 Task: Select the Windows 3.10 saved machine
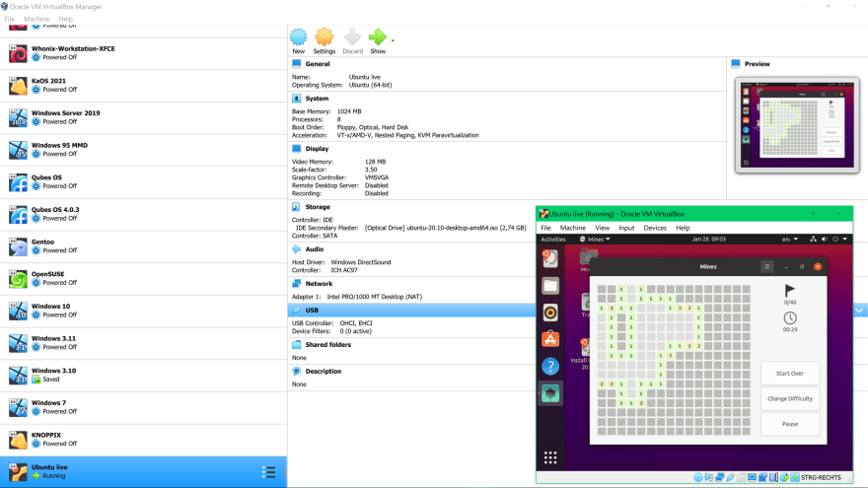tap(143, 376)
